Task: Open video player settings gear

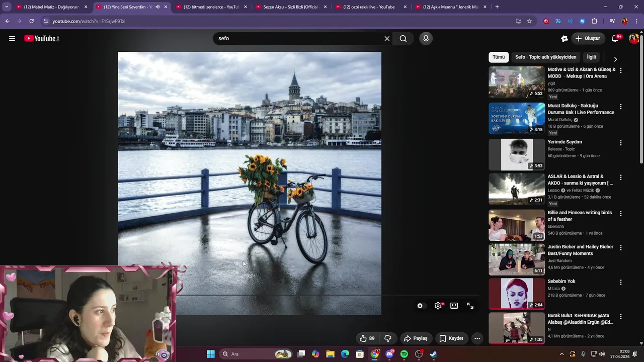Action: point(438,306)
